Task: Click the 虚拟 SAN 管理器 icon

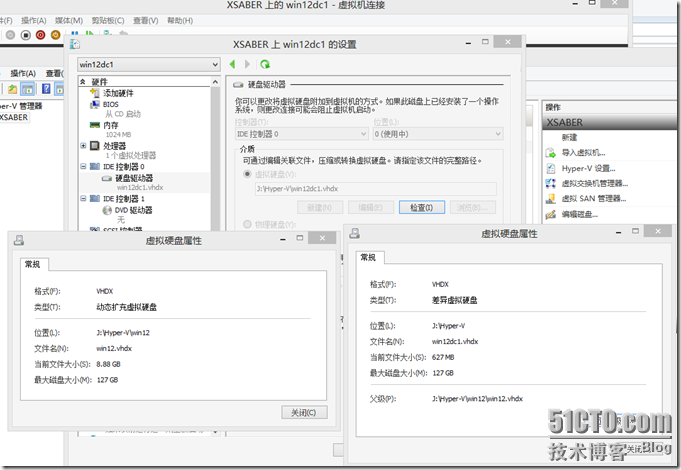Action: click(x=551, y=199)
